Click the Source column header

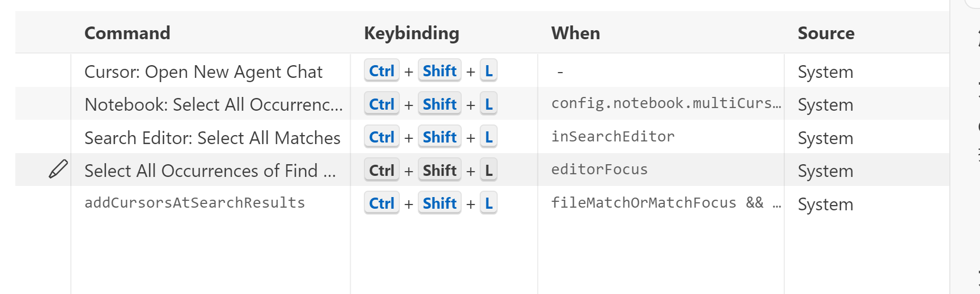[x=826, y=33]
